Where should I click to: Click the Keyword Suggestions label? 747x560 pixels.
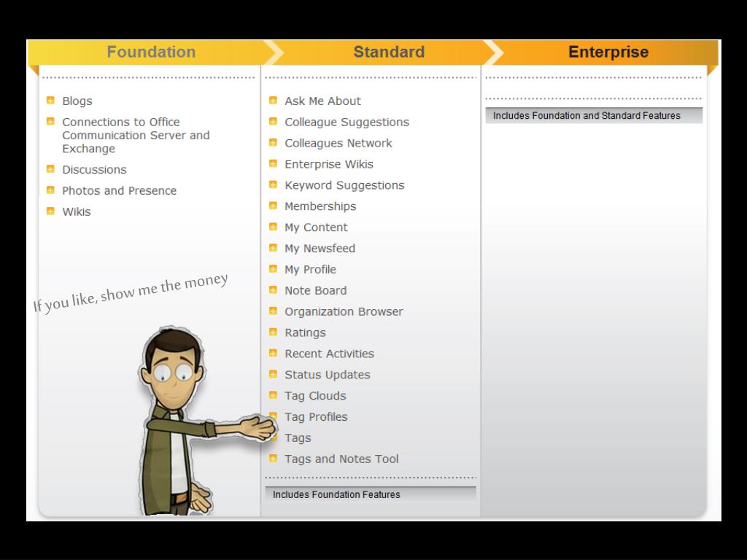click(x=344, y=185)
